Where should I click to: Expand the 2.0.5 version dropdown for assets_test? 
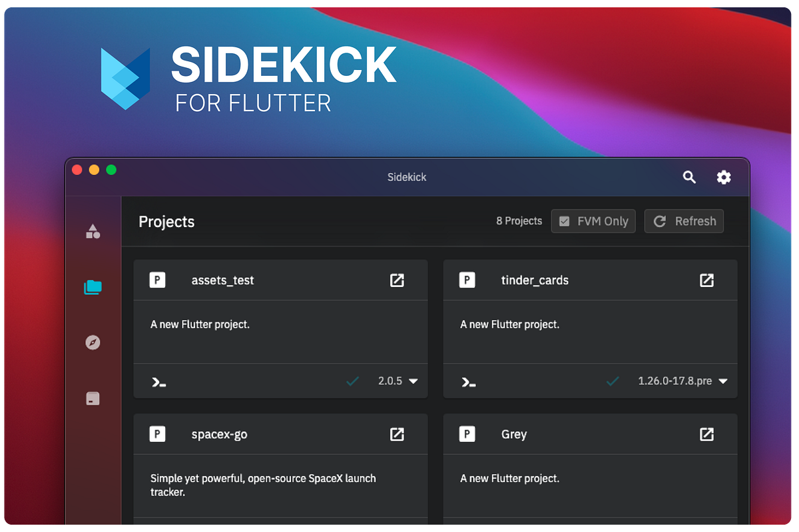pos(400,381)
